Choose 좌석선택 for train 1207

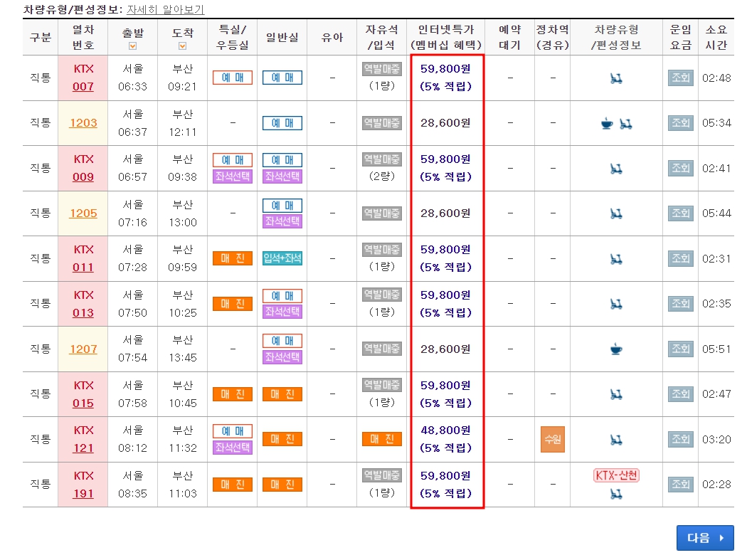282,357
